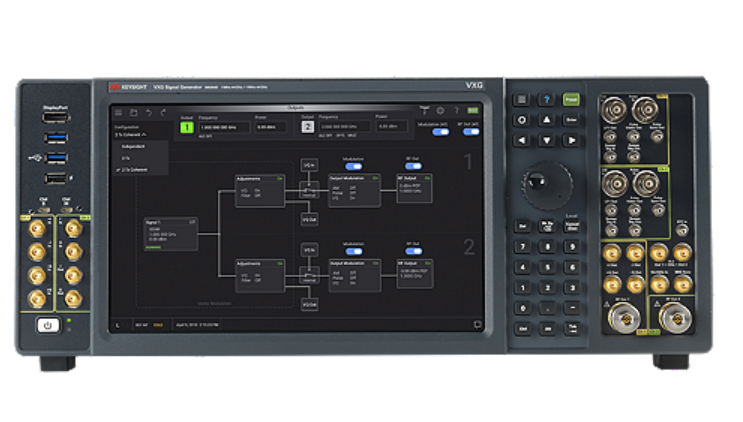
Task: Click the redo arrow icon
Action: pos(163,113)
